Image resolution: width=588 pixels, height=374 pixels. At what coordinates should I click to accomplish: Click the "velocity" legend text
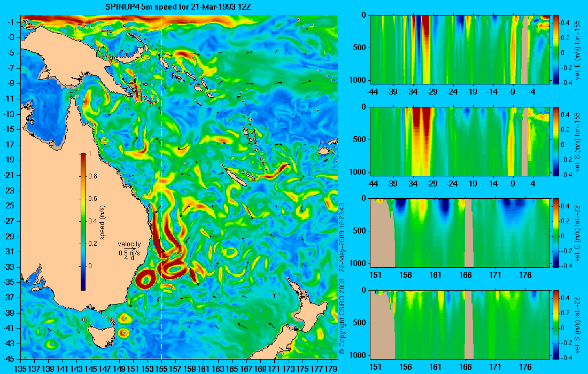(x=129, y=244)
